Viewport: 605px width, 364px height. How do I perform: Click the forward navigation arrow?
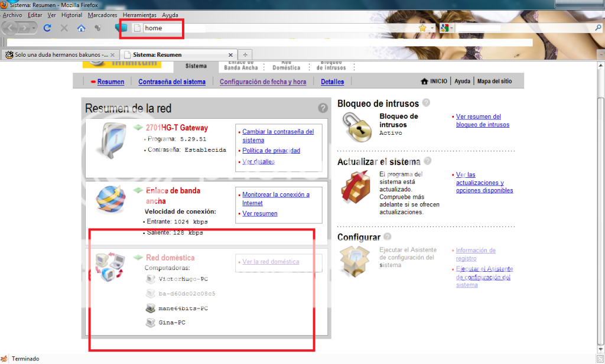pyautogui.click(x=24, y=28)
